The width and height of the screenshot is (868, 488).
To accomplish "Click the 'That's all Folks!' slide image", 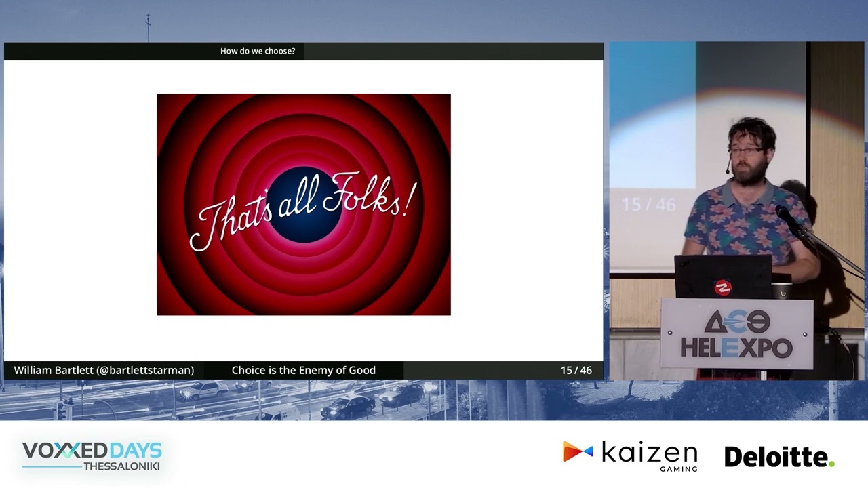I will pyautogui.click(x=304, y=205).
